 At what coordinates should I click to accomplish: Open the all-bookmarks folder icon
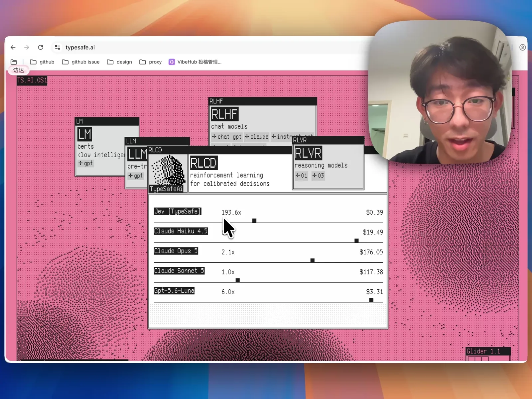click(x=14, y=62)
